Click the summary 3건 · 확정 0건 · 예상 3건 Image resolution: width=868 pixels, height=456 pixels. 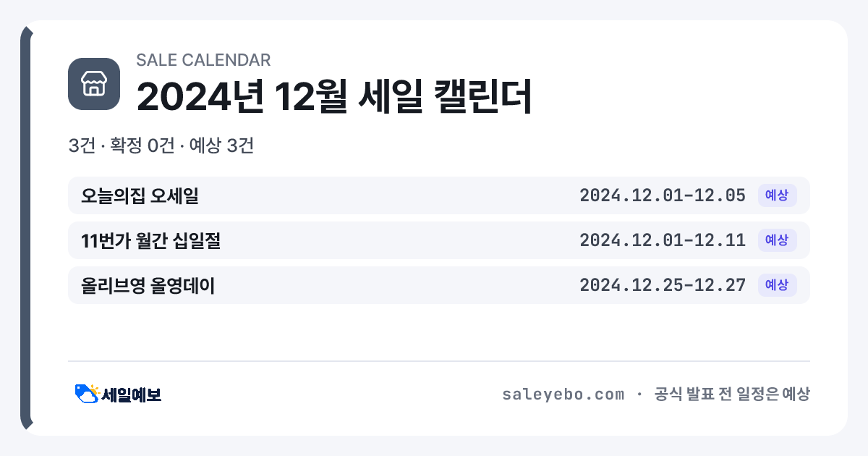[x=161, y=145]
